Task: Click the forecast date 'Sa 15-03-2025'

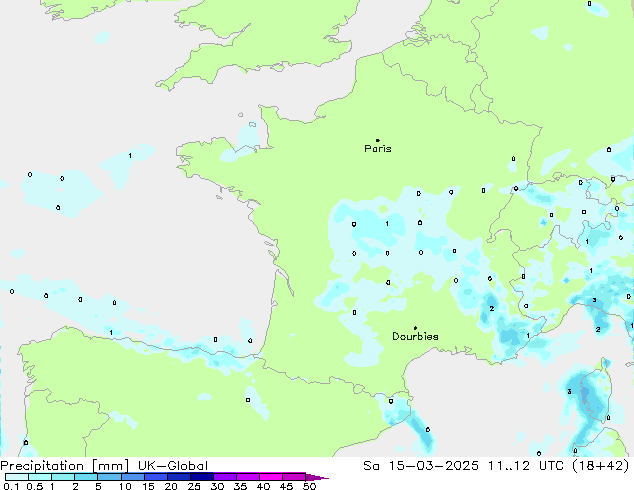Action: click(421, 466)
